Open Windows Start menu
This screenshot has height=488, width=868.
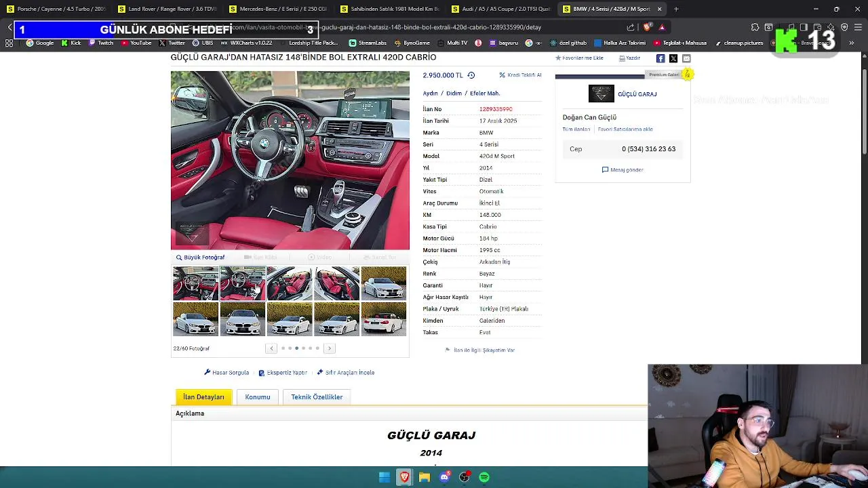[384, 477]
